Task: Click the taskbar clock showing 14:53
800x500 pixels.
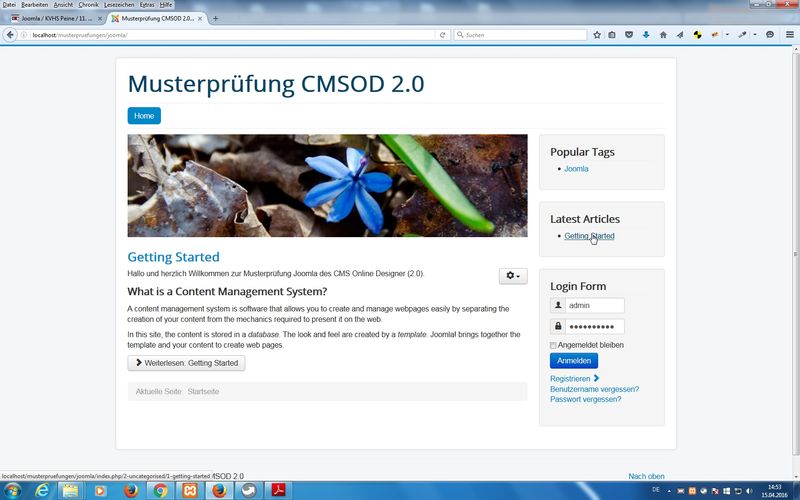Action: [774, 491]
